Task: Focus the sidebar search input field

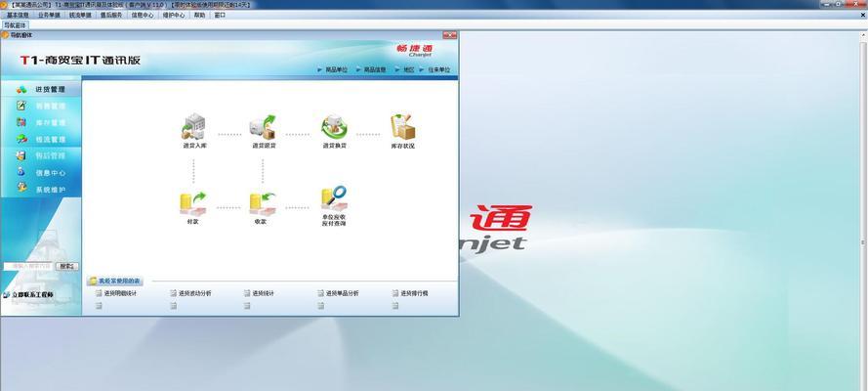Action: [x=28, y=267]
